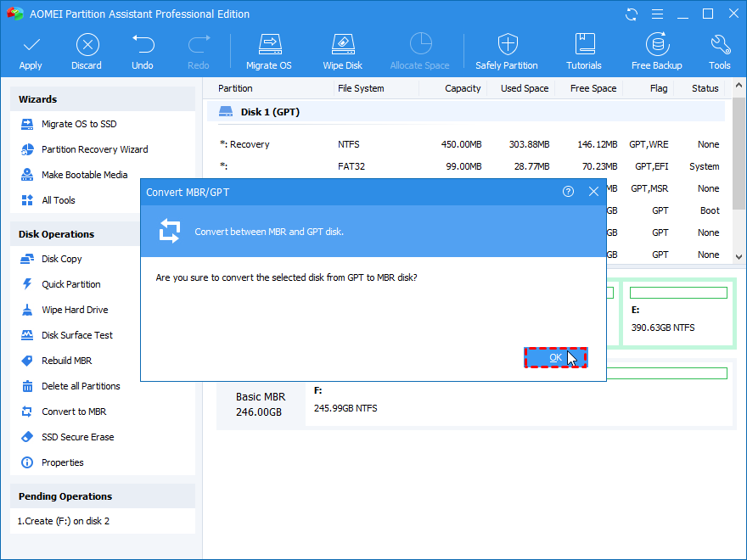Image resolution: width=747 pixels, height=560 pixels.
Task: Select Partition Recovery Wizard in Wizards
Action: click(x=94, y=149)
